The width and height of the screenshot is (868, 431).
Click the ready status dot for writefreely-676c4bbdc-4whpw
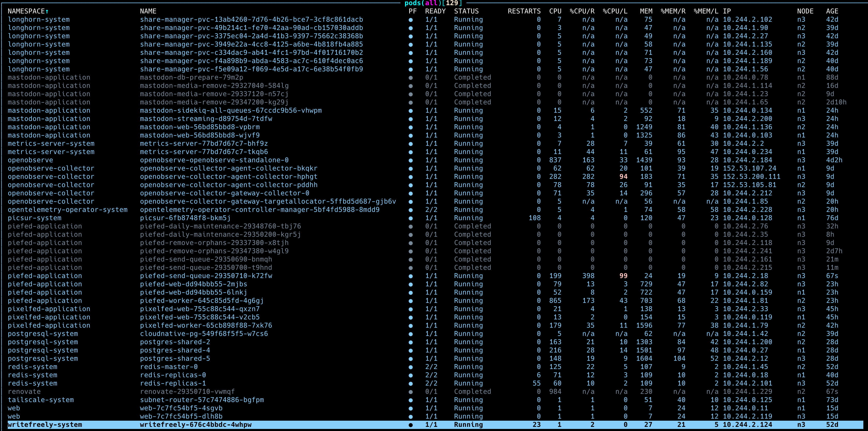click(410, 425)
